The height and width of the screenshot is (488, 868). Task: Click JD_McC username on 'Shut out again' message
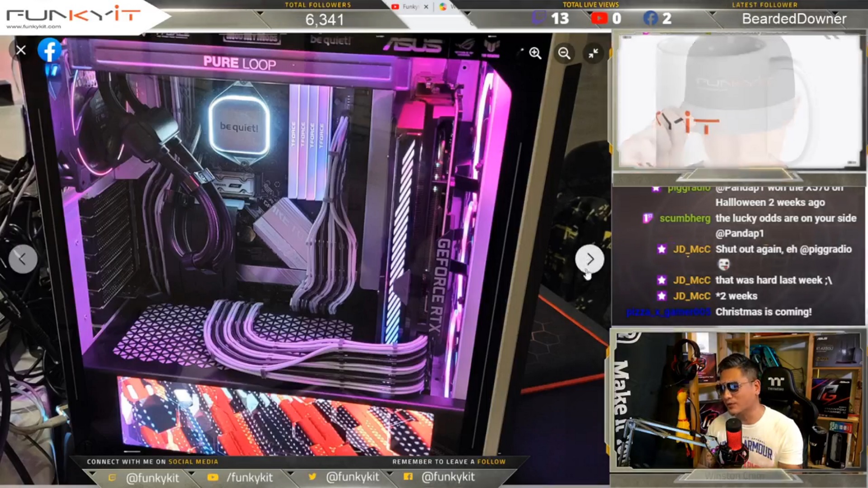coord(692,249)
